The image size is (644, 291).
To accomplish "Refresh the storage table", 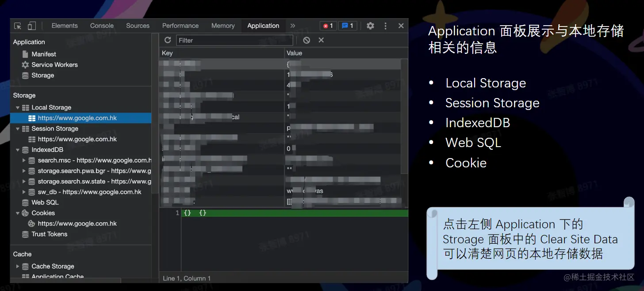I will pos(168,40).
